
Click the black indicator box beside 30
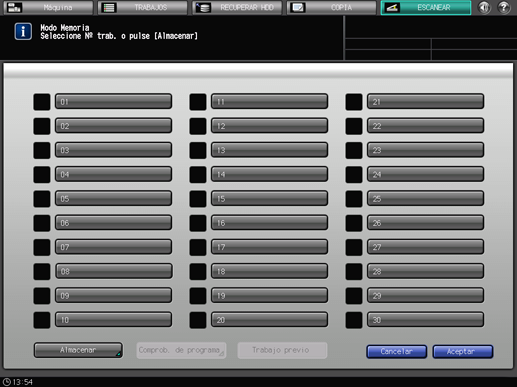pos(354,320)
